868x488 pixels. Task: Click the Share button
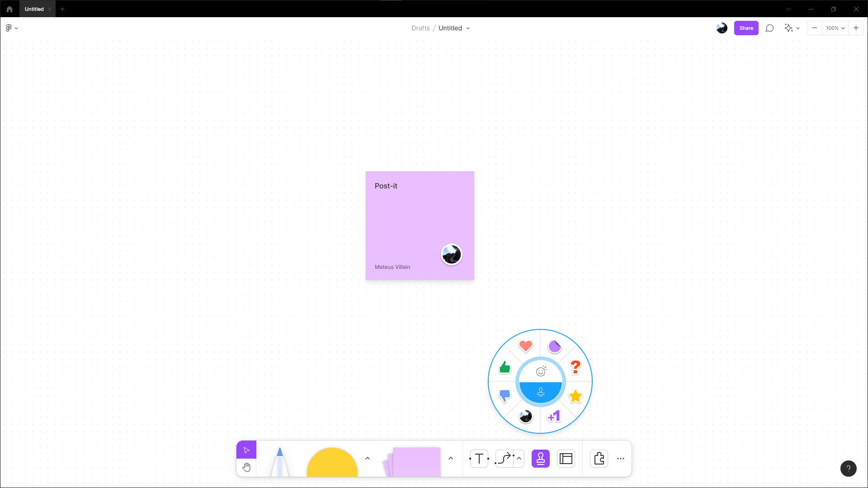[746, 28]
